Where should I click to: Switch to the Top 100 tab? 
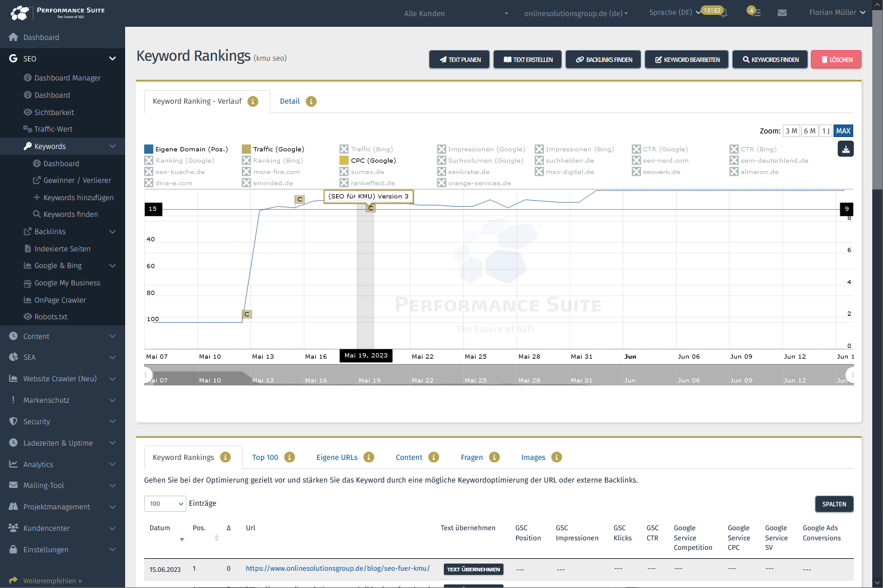click(265, 458)
